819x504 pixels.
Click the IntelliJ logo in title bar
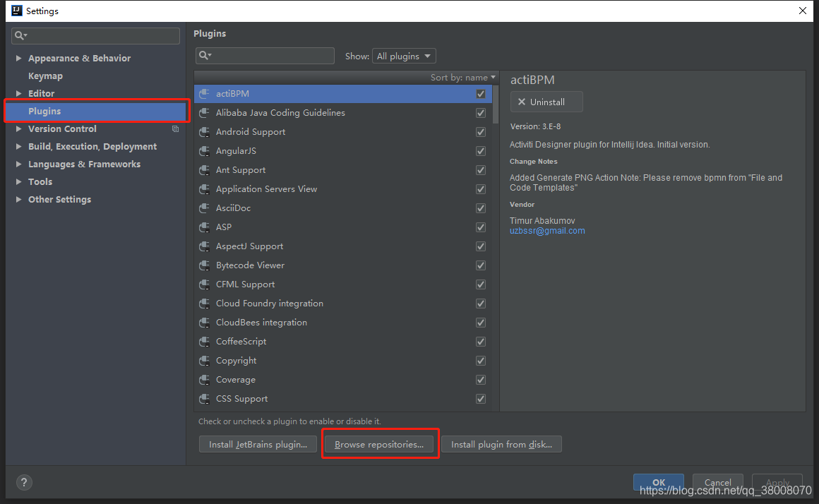[x=17, y=11]
